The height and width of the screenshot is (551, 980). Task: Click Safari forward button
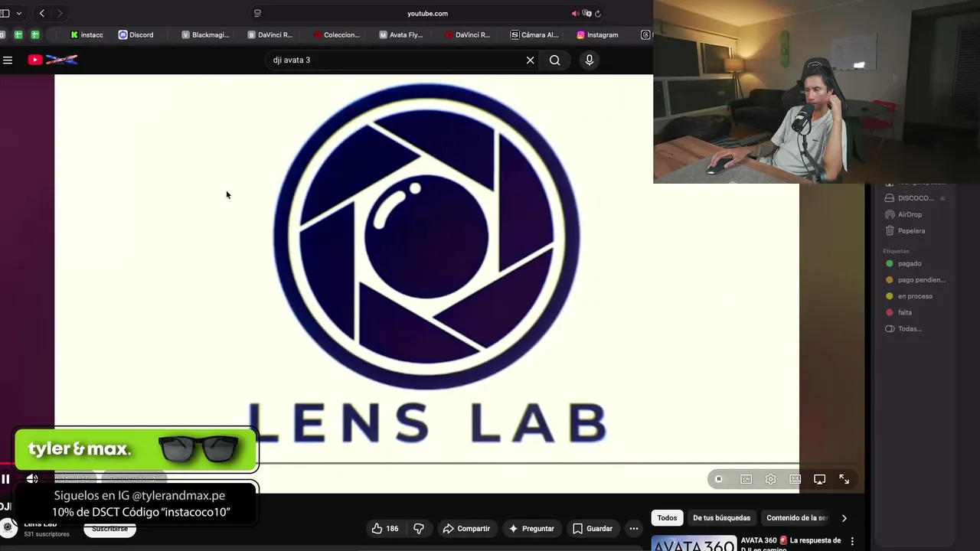tap(60, 13)
